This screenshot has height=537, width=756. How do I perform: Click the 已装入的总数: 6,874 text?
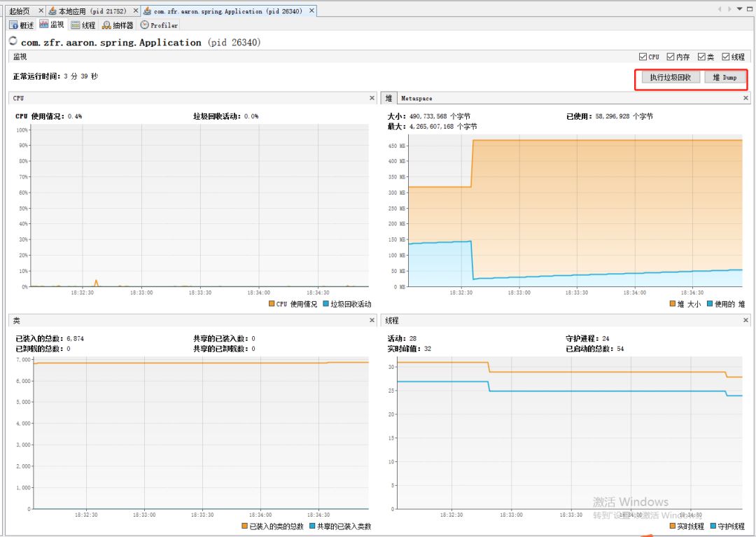pyautogui.click(x=50, y=338)
